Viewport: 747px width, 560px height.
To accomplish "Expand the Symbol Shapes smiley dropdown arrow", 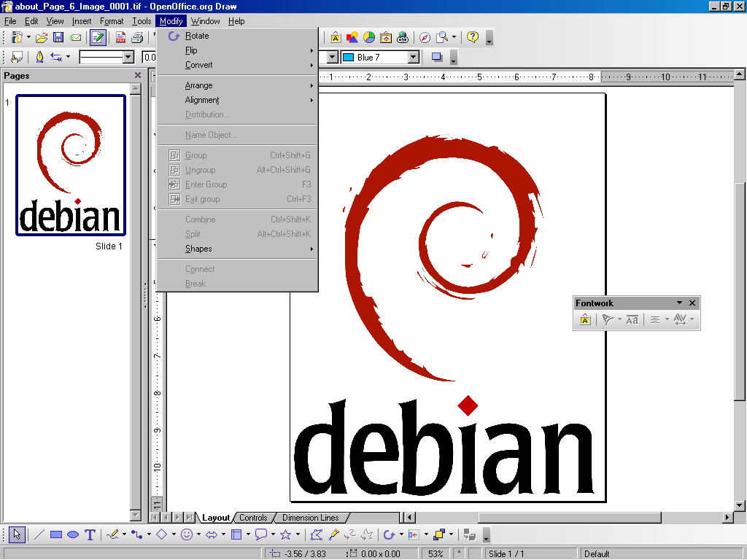I will (x=198, y=534).
